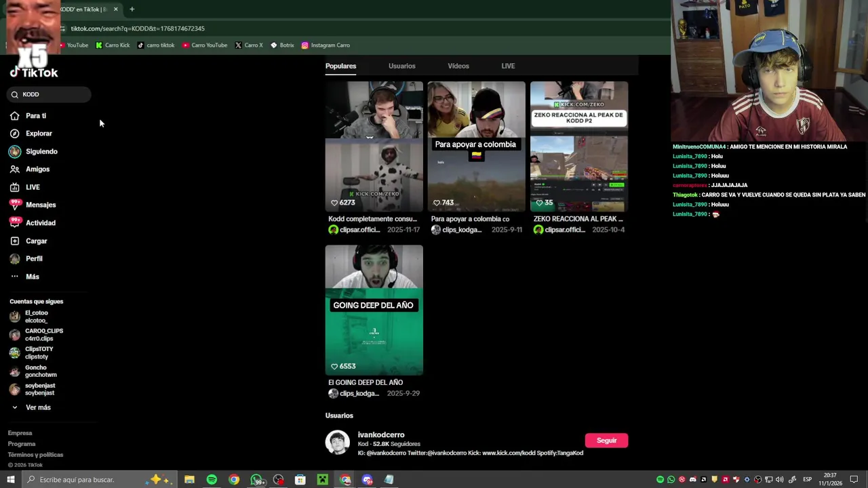Click the TikTok logo

tap(34, 73)
